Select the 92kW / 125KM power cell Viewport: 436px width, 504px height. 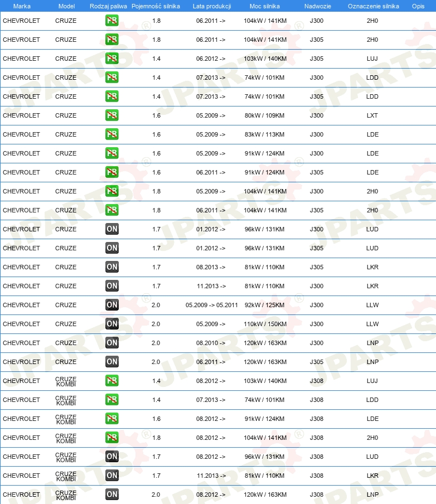pos(265,305)
